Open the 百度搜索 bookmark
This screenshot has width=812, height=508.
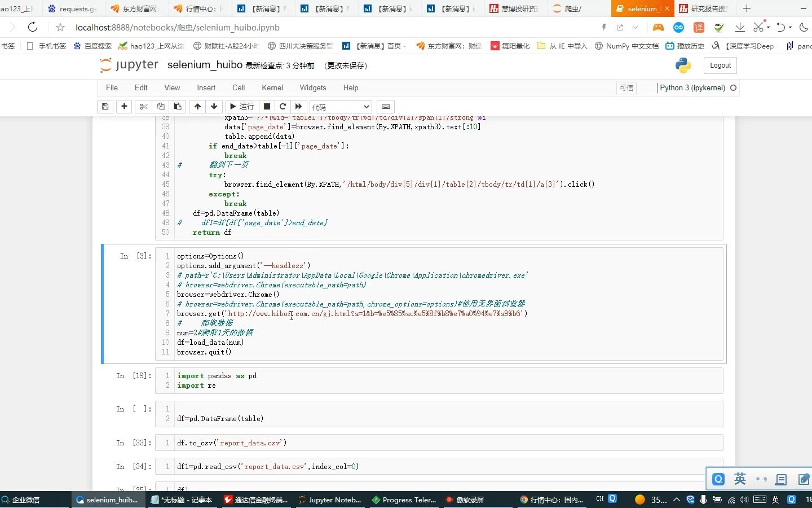click(92, 46)
